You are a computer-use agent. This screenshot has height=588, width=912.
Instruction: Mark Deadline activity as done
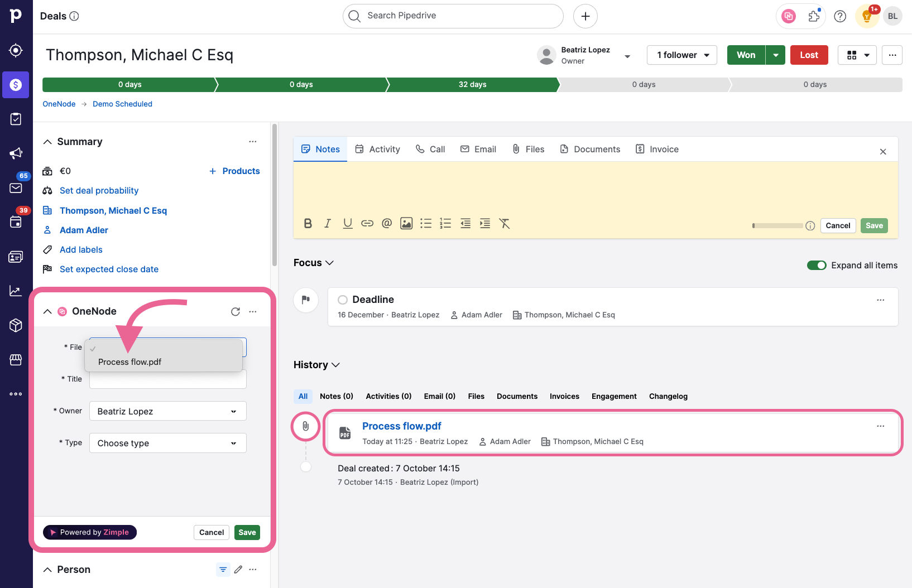pyautogui.click(x=343, y=300)
